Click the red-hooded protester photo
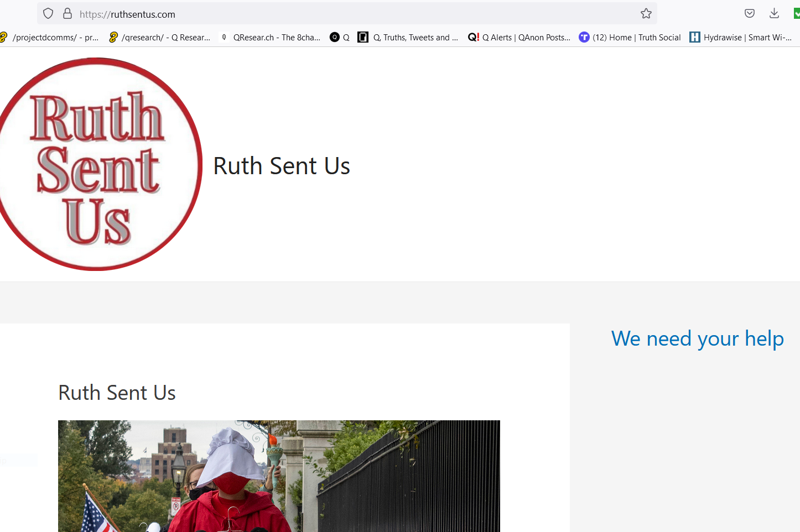 click(x=279, y=476)
